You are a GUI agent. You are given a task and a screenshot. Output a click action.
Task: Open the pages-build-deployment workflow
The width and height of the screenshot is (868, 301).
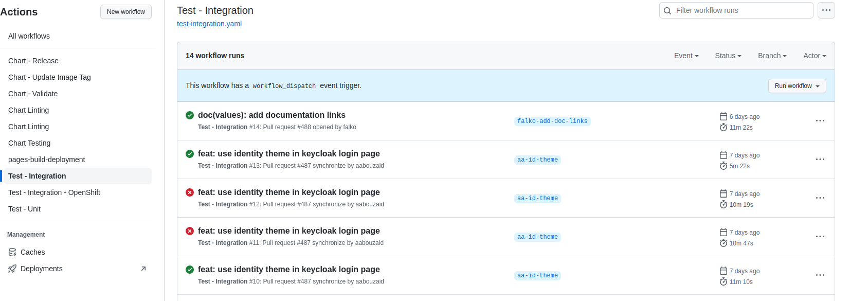click(x=77, y=160)
